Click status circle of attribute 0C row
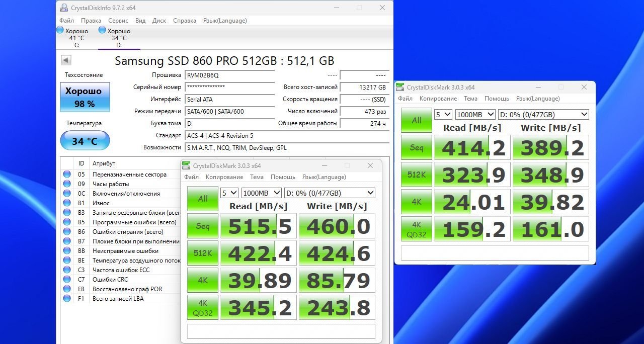 [67, 194]
